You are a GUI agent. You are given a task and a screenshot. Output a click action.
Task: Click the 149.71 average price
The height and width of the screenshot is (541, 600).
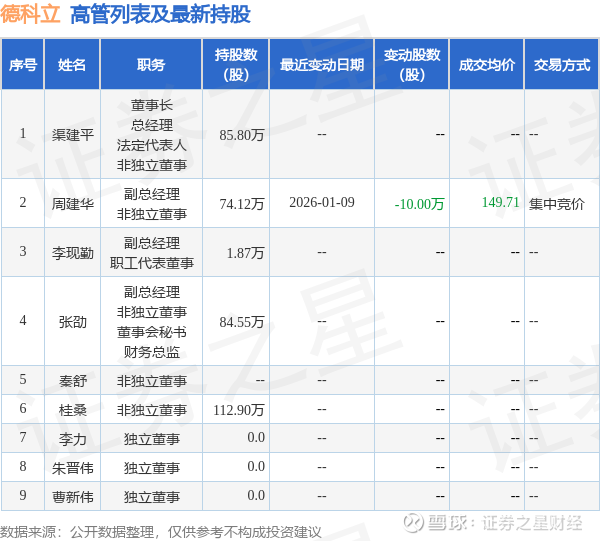(501, 202)
